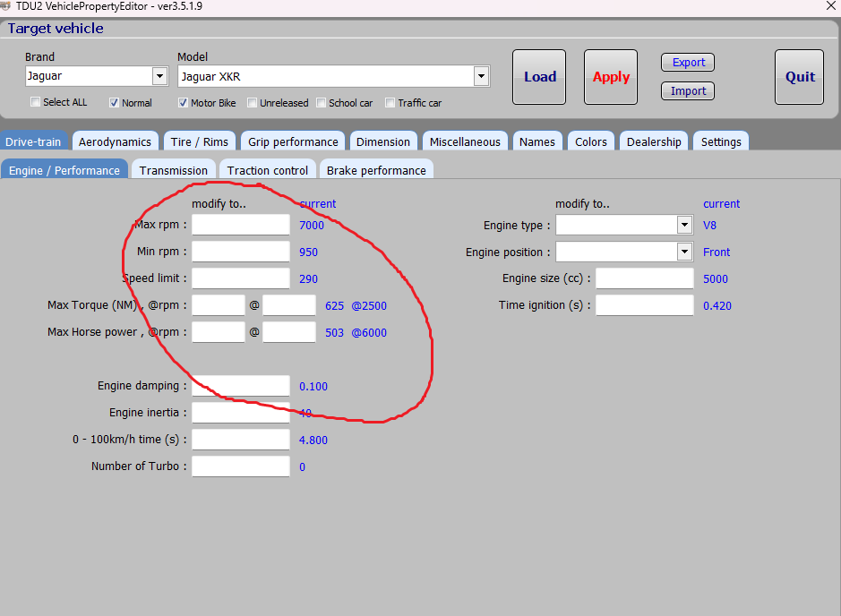Tick the Unreleased checkbox
Image resolution: width=841 pixels, height=616 pixels.
[253, 102]
